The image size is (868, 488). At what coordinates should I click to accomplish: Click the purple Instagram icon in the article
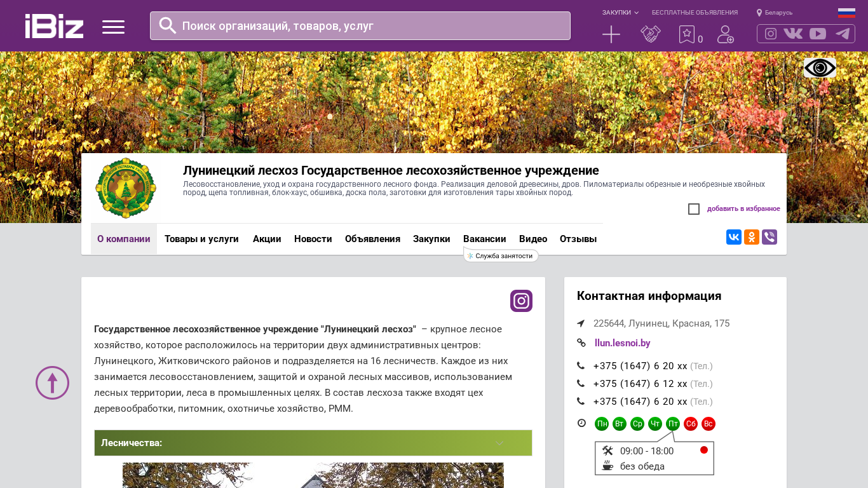(x=521, y=301)
